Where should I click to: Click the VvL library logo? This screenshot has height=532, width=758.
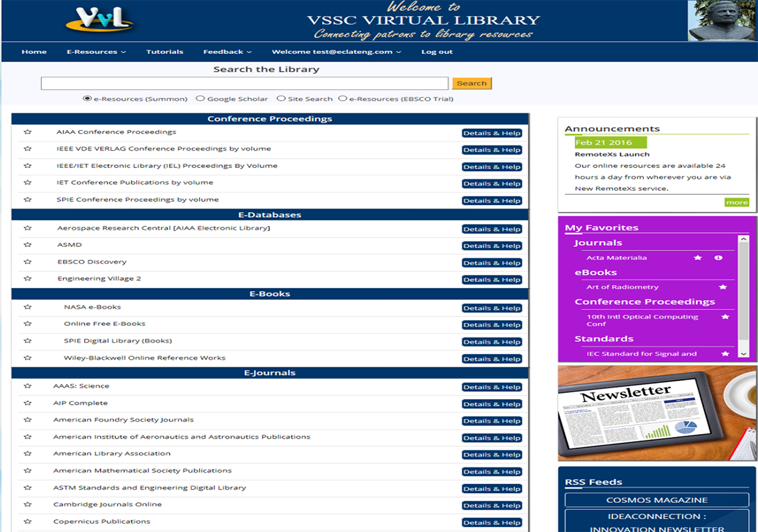[x=99, y=21]
